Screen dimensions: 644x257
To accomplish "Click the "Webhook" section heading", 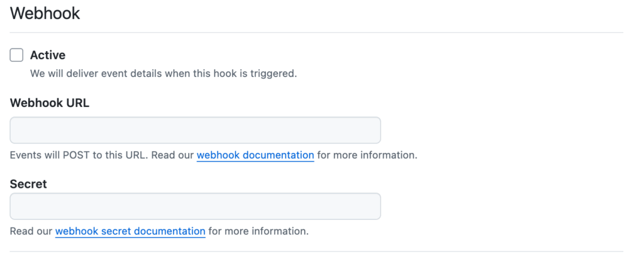I will [x=45, y=13].
